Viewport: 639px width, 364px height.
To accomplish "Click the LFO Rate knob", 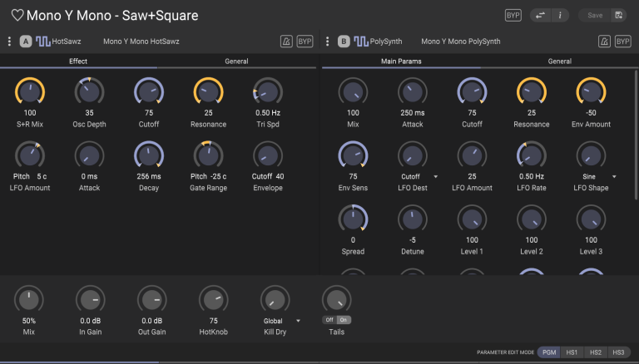I will click(x=532, y=155).
